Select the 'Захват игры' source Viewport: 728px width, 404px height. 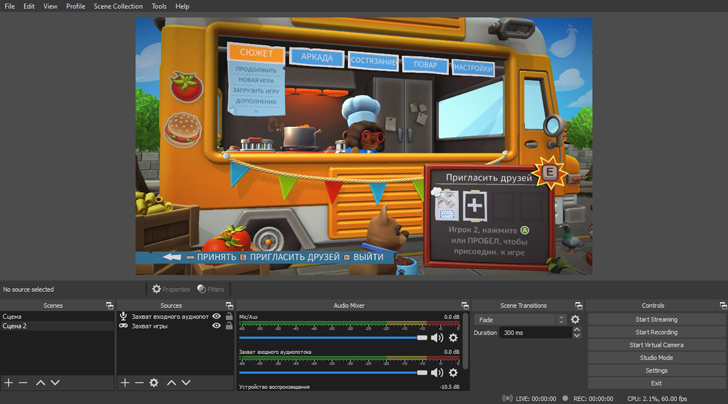click(150, 326)
